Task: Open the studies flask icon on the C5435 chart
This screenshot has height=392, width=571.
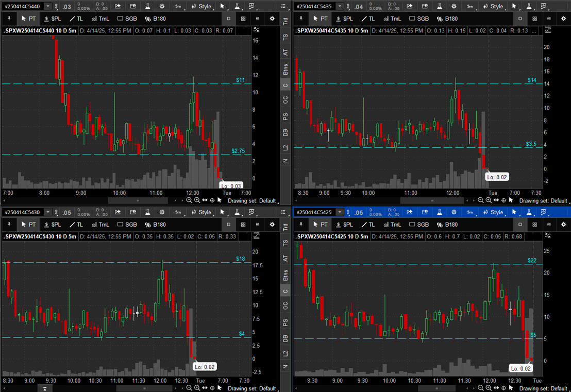Action: (x=440, y=7)
